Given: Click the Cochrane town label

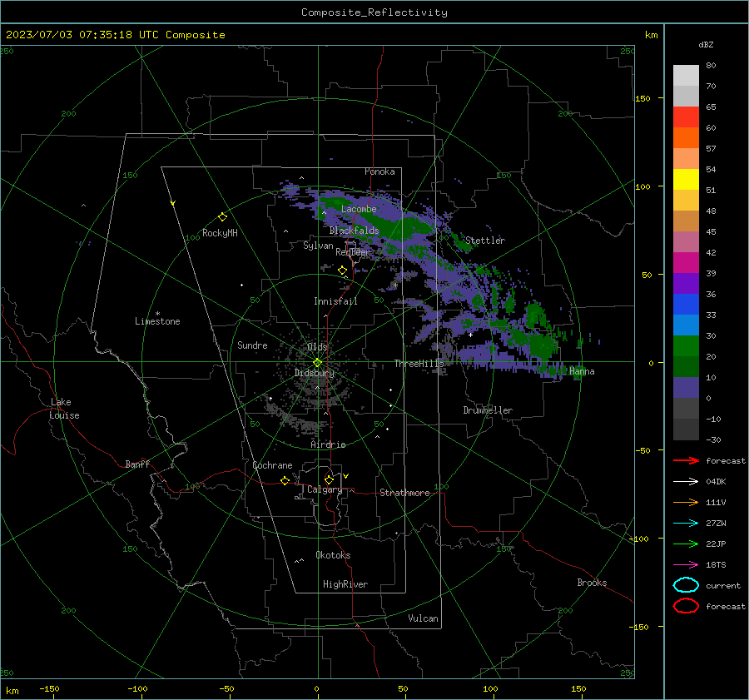Looking at the screenshot, I should pyautogui.click(x=272, y=465).
